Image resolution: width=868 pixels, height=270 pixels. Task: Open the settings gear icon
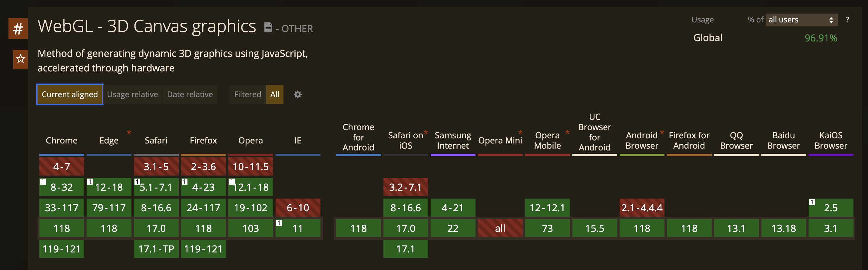click(x=297, y=95)
